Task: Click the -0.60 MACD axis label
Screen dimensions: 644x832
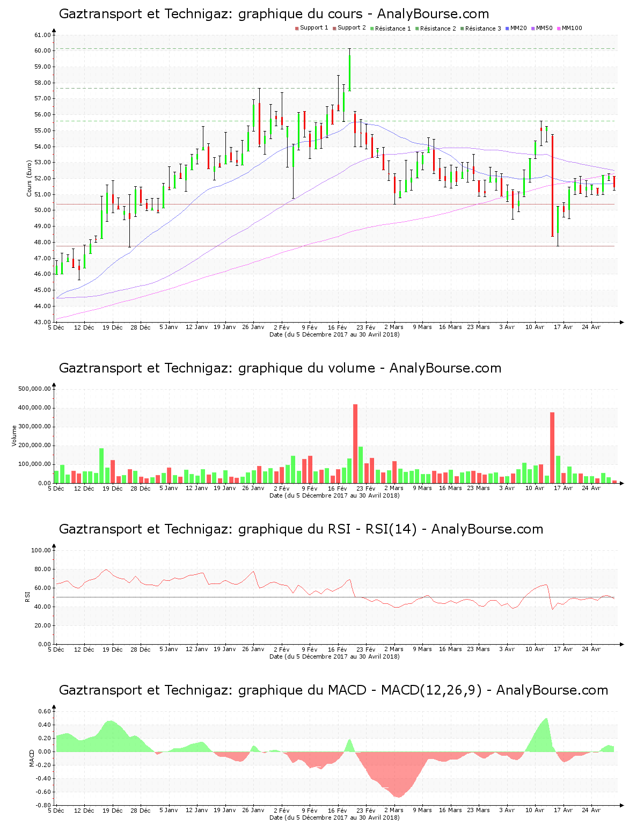Action: tap(43, 792)
